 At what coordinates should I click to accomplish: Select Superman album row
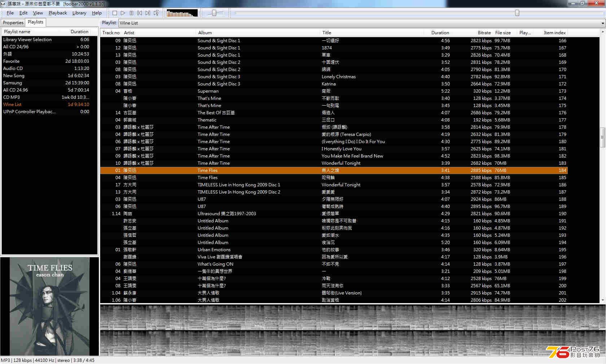tap(334, 91)
